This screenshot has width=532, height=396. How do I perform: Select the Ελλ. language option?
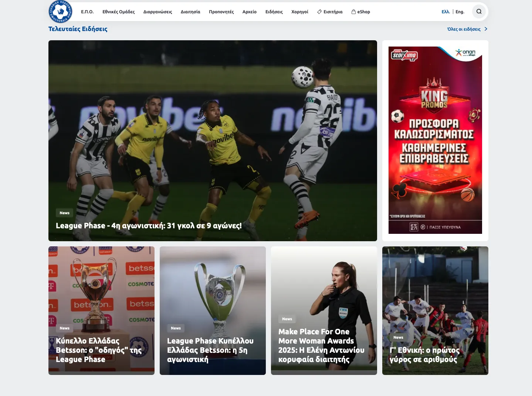coord(445,12)
